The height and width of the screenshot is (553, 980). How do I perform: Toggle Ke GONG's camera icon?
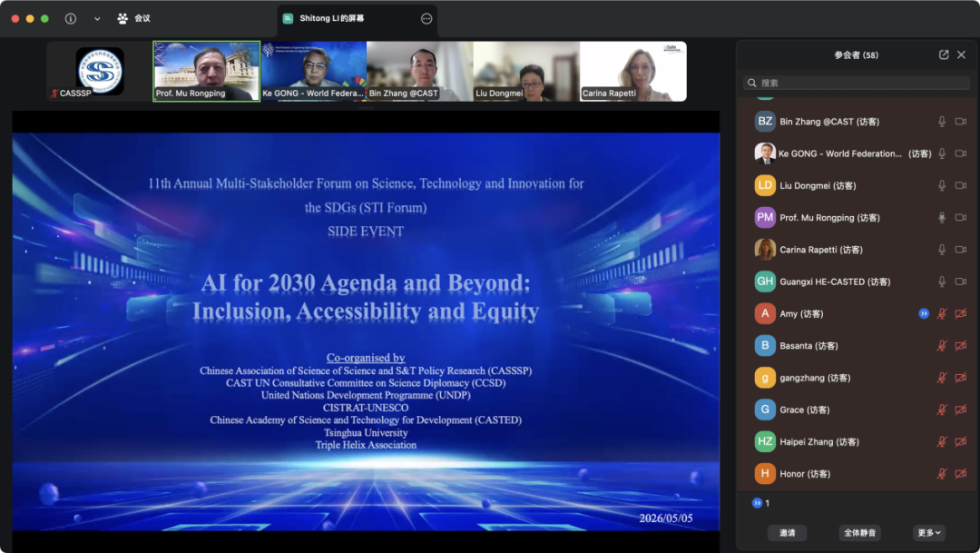(x=961, y=153)
